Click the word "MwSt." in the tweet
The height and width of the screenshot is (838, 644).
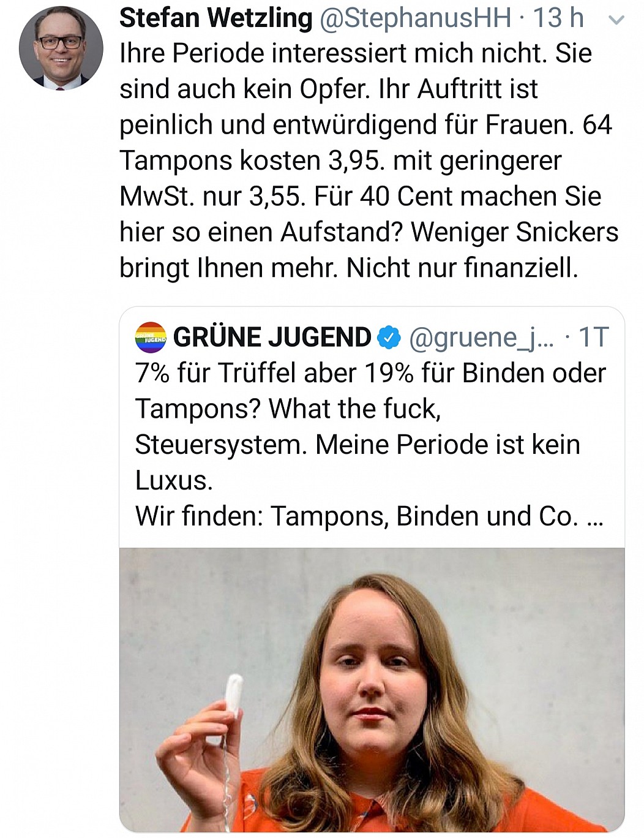click(150, 197)
